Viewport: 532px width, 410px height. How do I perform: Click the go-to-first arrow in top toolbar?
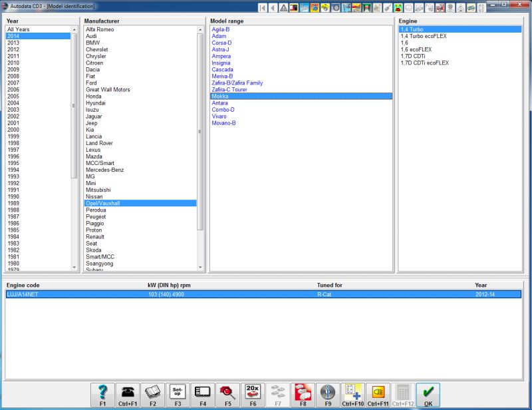coord(263,7)
